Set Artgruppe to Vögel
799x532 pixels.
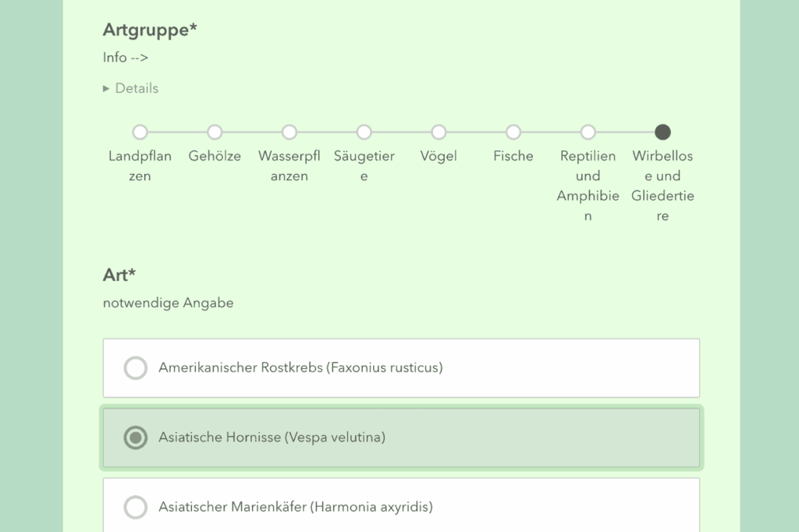click(439, 133)
